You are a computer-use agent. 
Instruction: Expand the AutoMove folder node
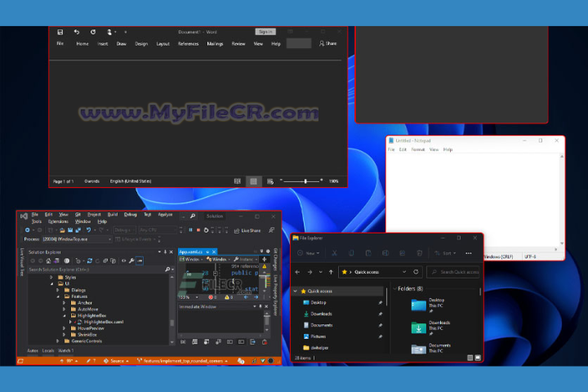click(x=65, y=309)
